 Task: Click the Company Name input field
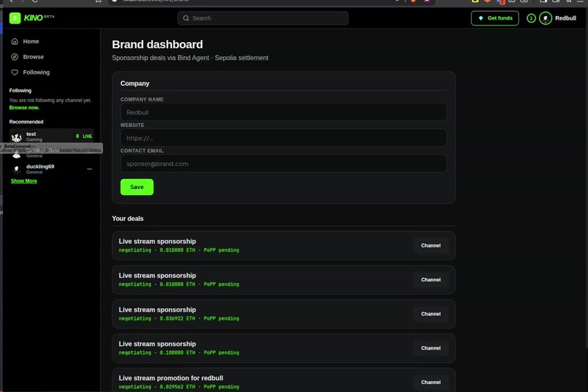(284, 112)
